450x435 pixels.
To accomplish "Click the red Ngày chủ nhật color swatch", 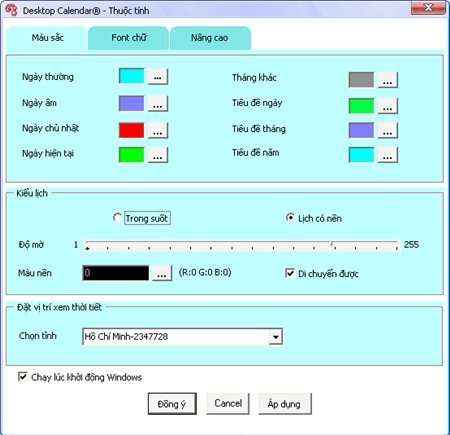I will [x=132, y=130].
